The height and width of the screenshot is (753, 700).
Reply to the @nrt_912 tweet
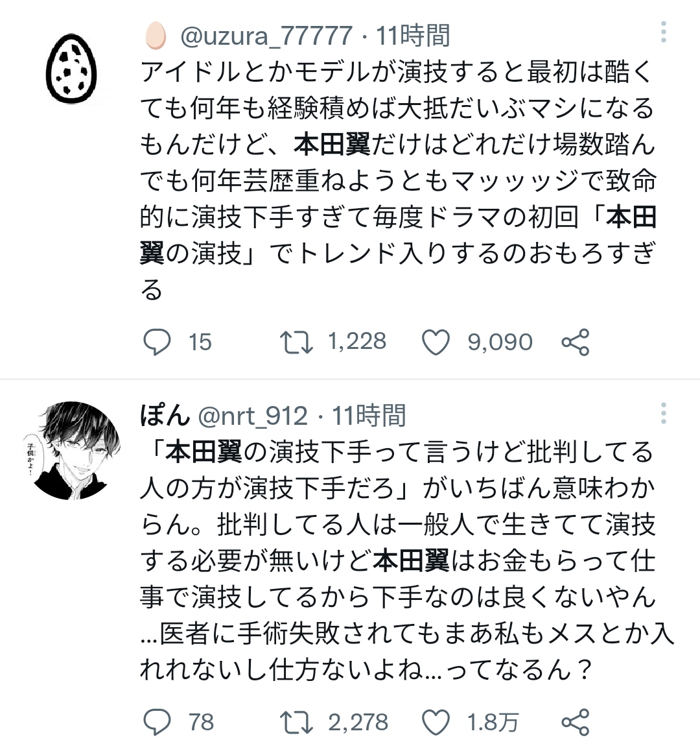click(x=157, y=722)
